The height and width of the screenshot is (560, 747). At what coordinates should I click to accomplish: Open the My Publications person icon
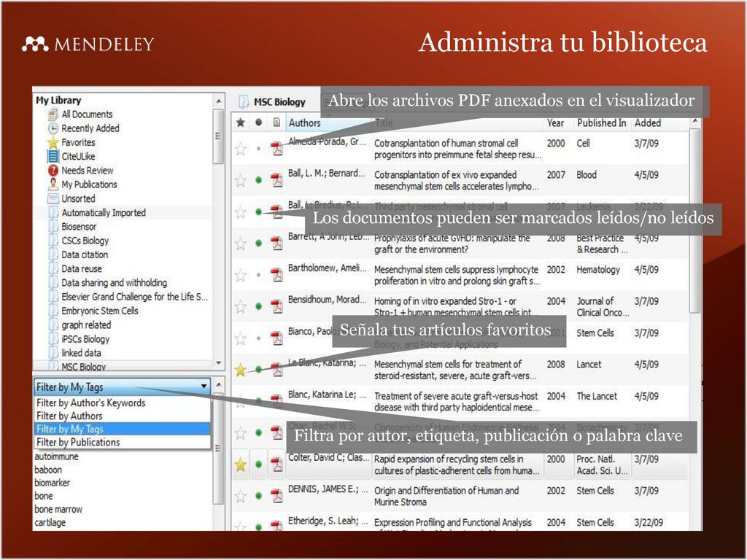pos(53,184)
